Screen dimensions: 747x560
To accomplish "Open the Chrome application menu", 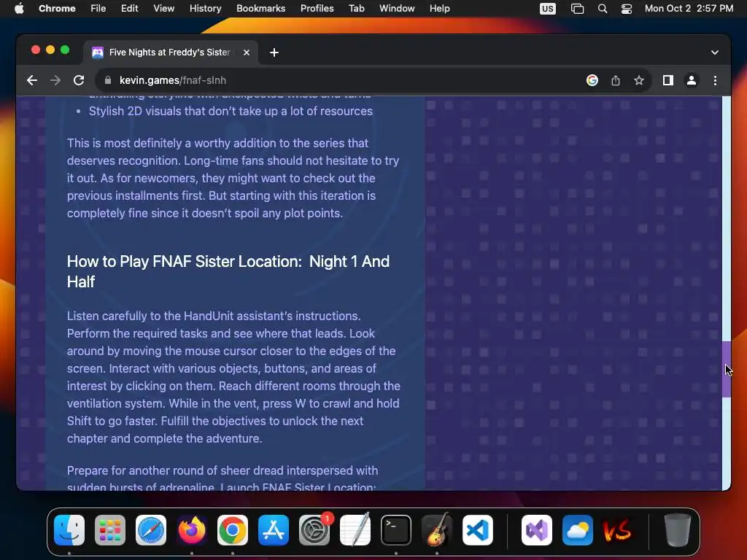I will click(x=57, y=9).
